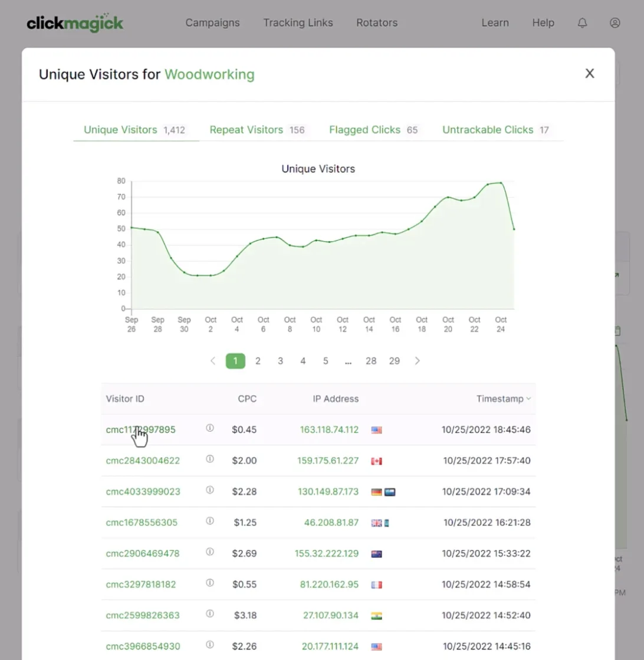Sort by Timestamp column header arrow
The width and height of the screenshot is (644, 660).
(528, 399)
